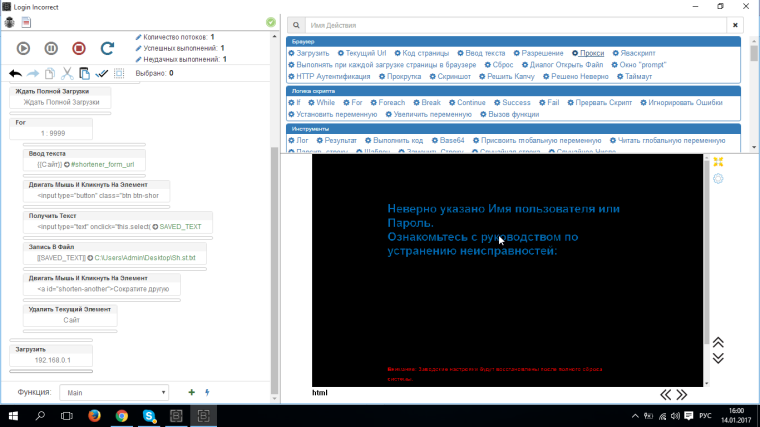Open browser settings gear icon
Screen dimensions: 760x427
(x=718, y=179)
